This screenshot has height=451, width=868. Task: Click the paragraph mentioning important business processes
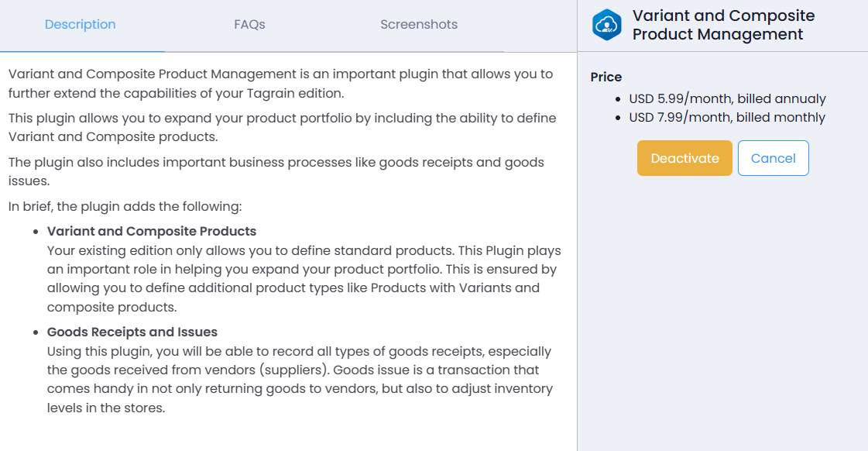[276, 172]
